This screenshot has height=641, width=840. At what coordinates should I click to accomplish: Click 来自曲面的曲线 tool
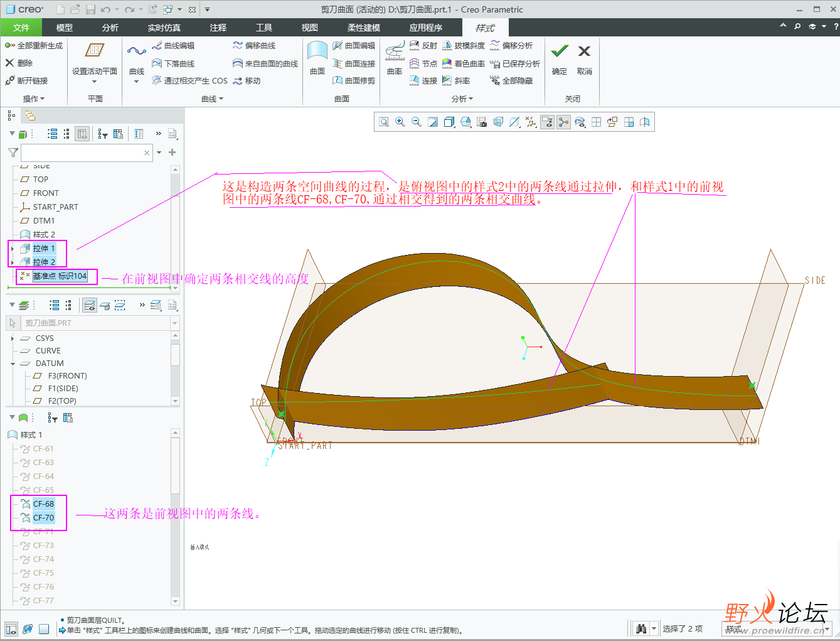pos(265,63)
